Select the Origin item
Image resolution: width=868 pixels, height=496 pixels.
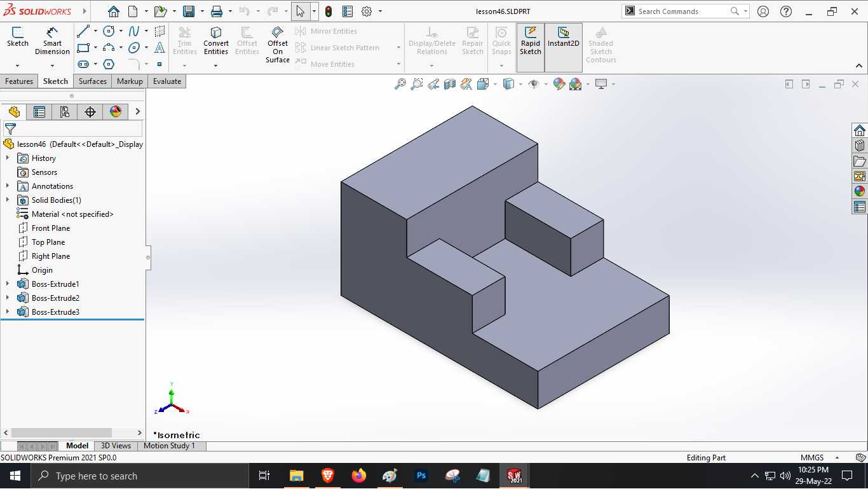[x=42, y=270]
